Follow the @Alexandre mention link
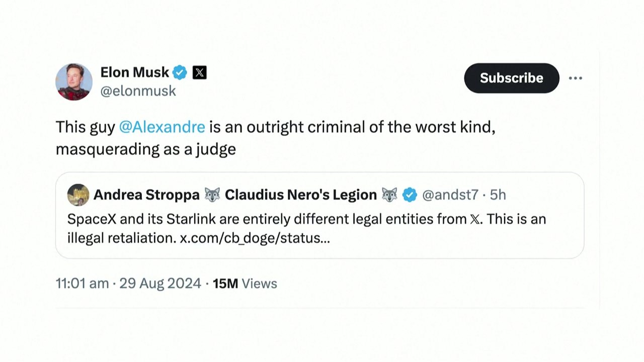644x362 pixels. click(x=162, y=127)
